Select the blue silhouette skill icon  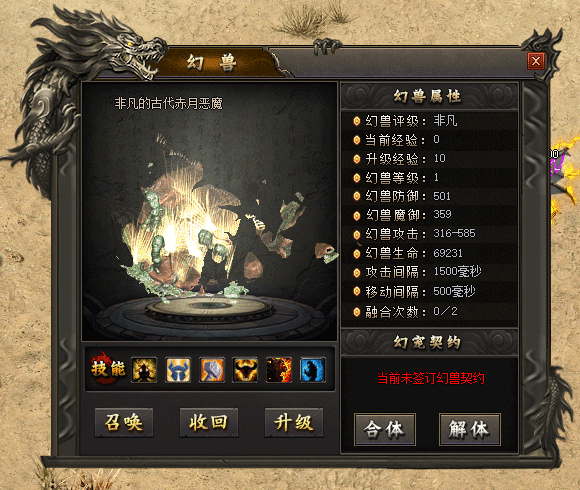click(x=313, y=369)
